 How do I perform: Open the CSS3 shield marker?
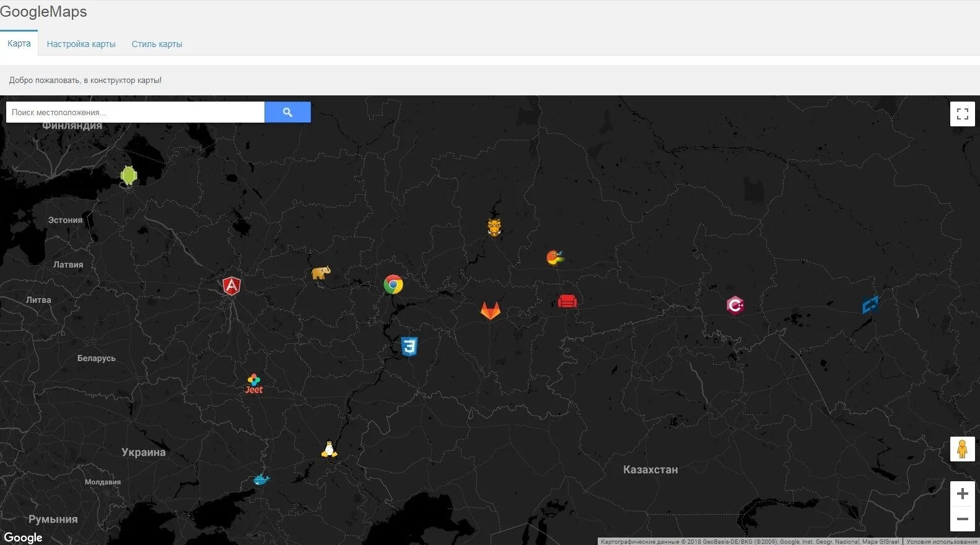coord(409,346)
